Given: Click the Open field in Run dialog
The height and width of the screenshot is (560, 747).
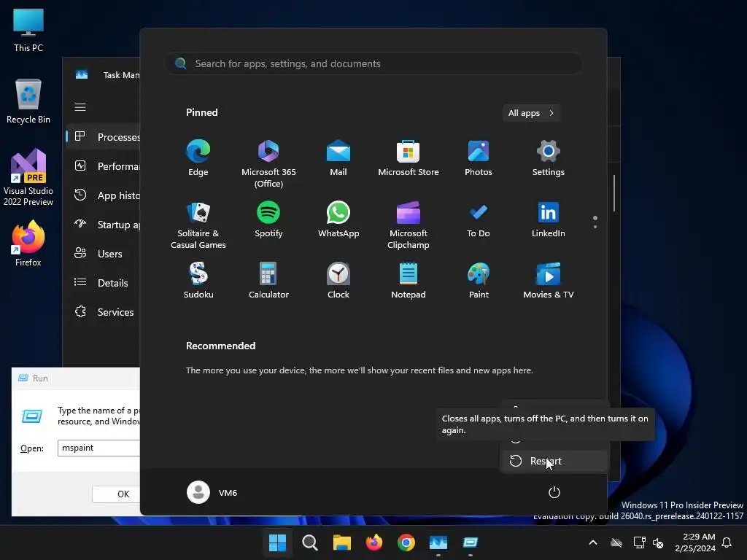Looking at the screenshot, I should click(98, 448).
